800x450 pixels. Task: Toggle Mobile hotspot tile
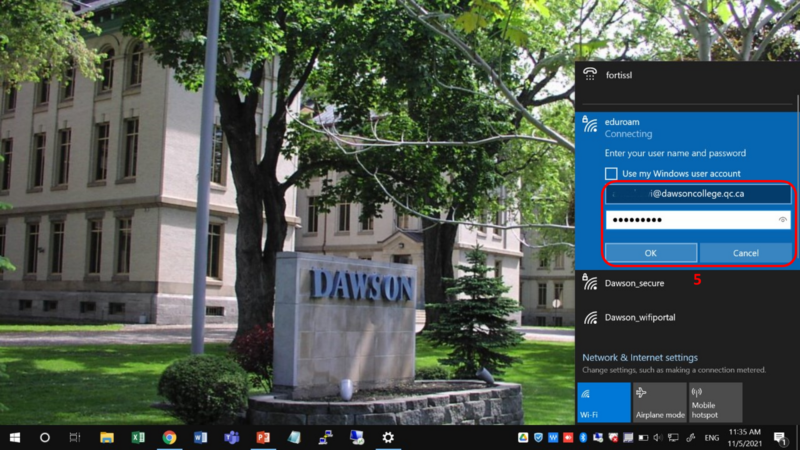(715, 402)
